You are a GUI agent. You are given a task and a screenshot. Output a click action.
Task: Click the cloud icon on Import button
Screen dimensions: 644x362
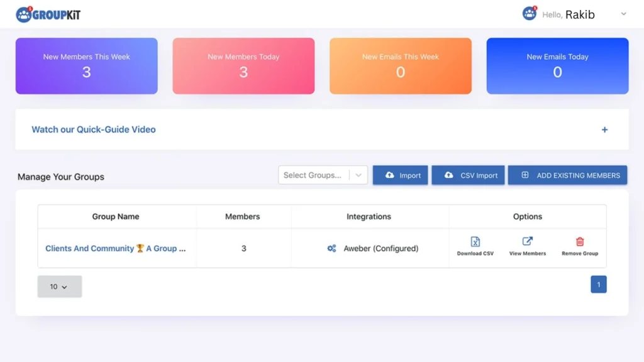389,175
